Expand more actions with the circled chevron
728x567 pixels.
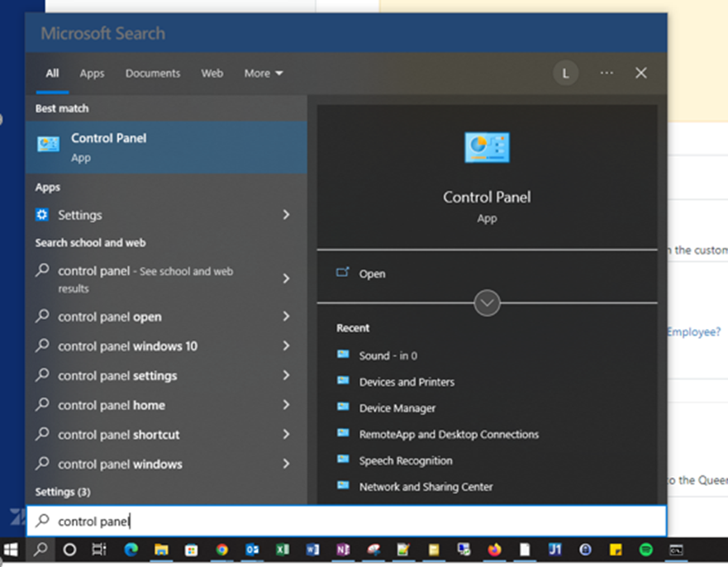pyautogui.click(x=487, y=303)
